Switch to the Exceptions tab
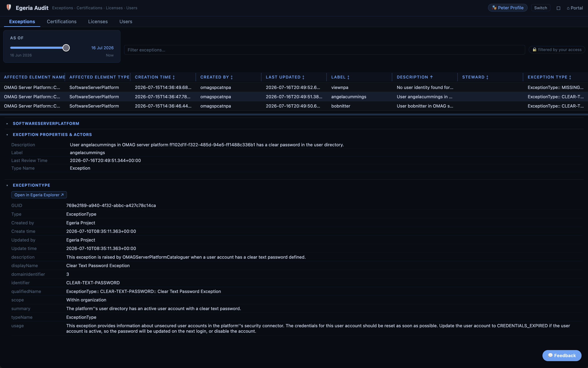This screenshot has height=368, width=588. click(22, 22)
